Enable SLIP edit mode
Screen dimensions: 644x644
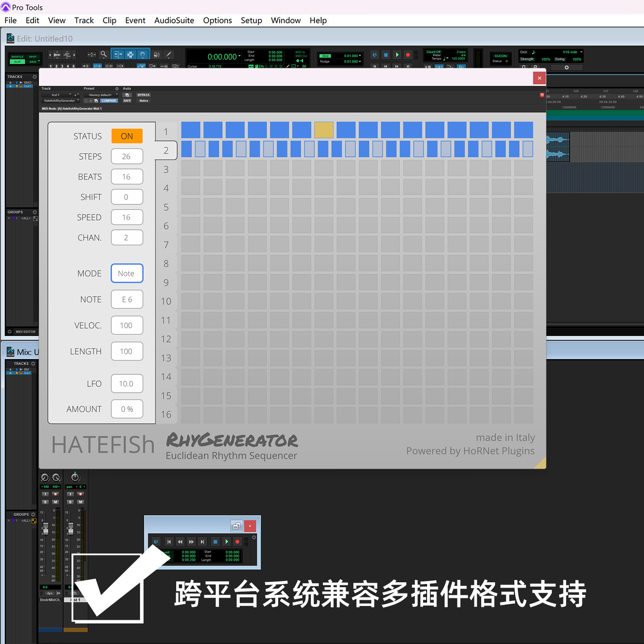[x=17, y=62]
